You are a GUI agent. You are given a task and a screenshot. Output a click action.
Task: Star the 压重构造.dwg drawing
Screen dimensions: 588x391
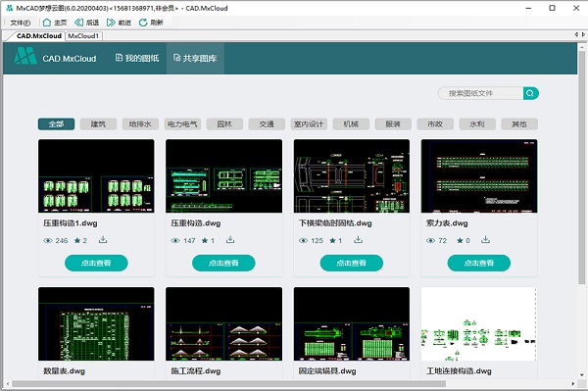point(205,240)
